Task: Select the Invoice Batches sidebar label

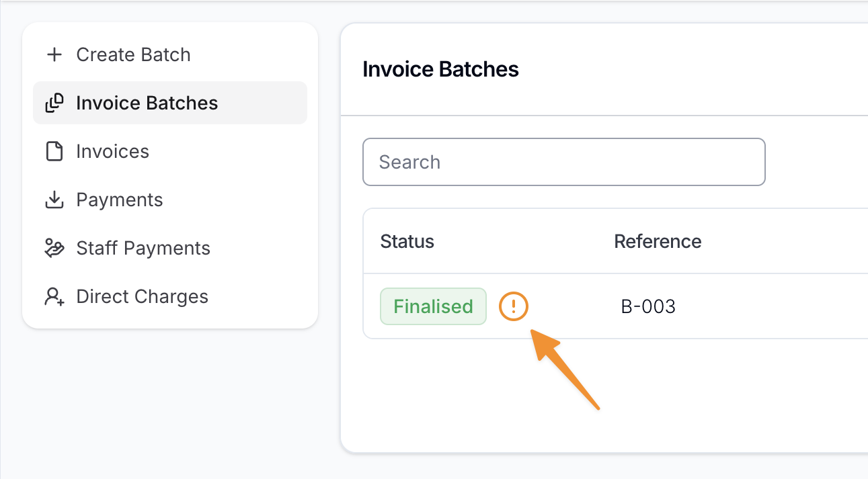Action: pos(147,103)
